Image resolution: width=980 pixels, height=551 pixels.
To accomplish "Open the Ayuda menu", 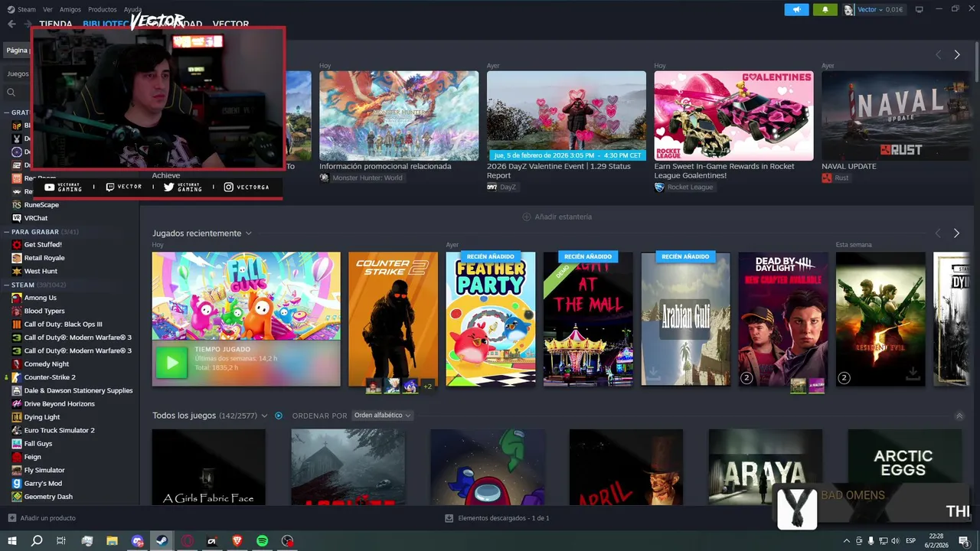I will [x=132, y=9].
